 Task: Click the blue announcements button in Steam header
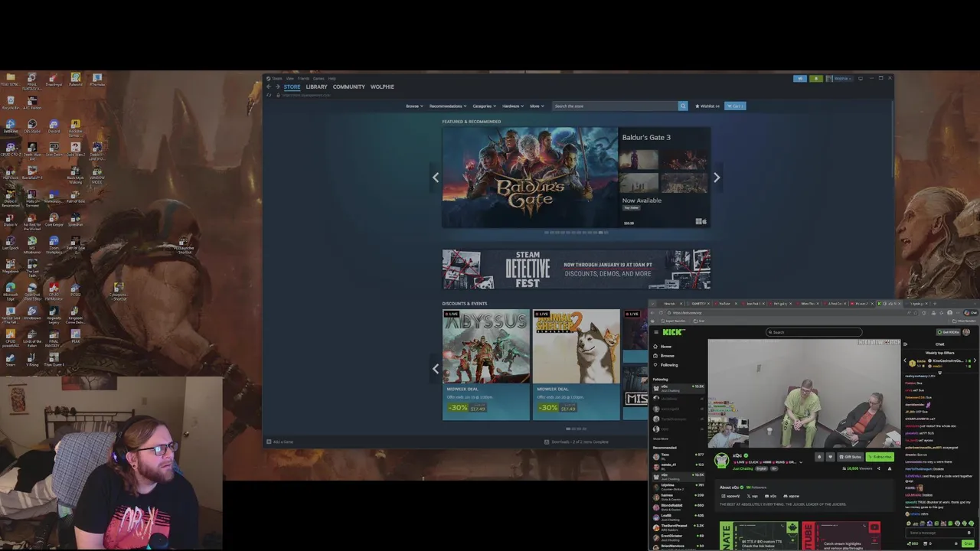pos(800,78)
